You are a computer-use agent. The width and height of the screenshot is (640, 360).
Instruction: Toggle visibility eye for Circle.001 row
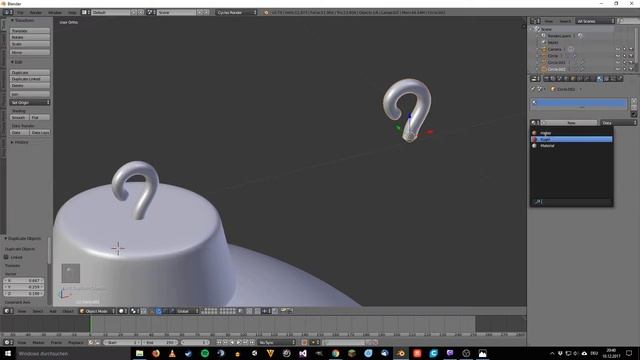[618, 62]
